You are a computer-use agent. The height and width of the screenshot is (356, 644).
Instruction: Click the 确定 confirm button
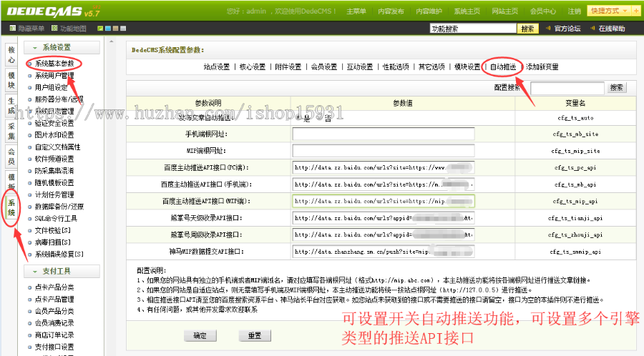(200, 335)
